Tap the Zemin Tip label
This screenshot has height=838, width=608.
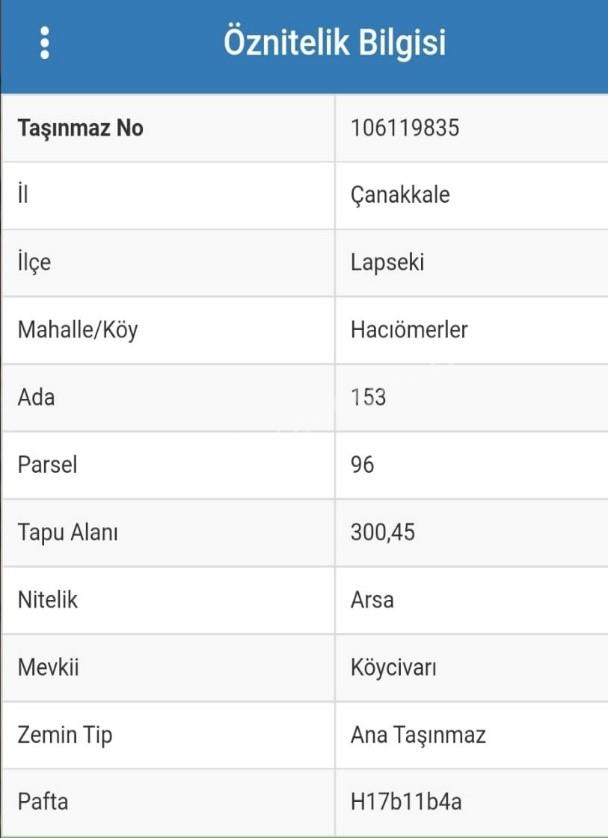[65, 735]
